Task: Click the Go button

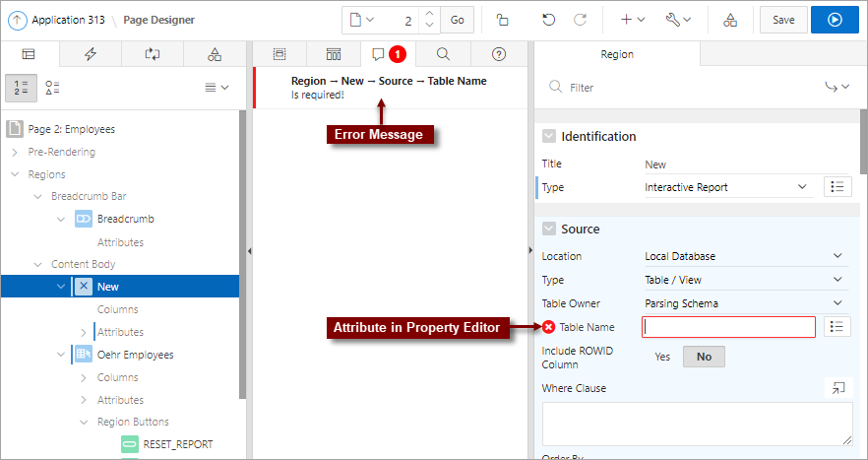Action: (x=458, y=20)
